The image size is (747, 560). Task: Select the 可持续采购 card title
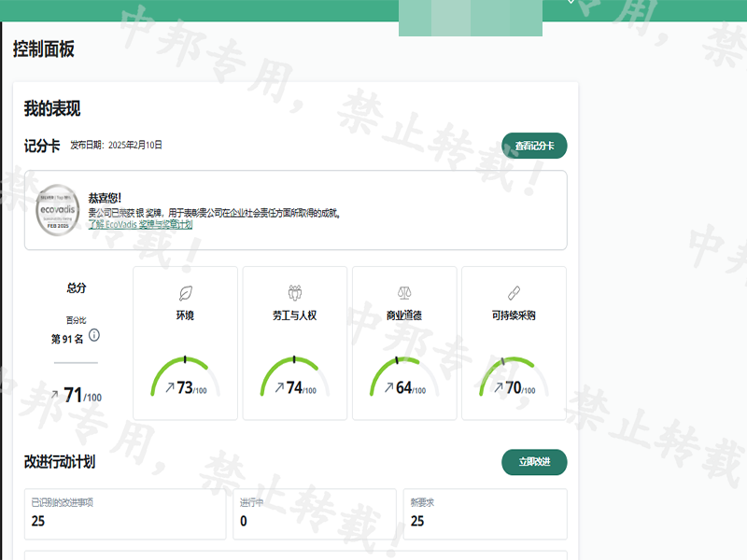514,315
